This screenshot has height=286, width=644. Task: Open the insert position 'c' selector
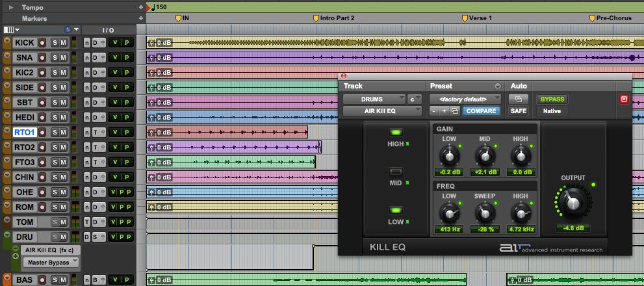[415, 99]
